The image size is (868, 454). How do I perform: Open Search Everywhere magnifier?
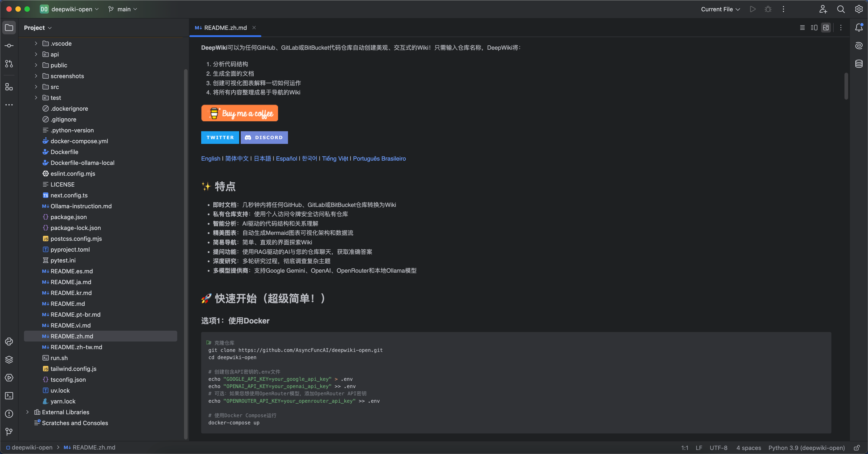point(841,9)
